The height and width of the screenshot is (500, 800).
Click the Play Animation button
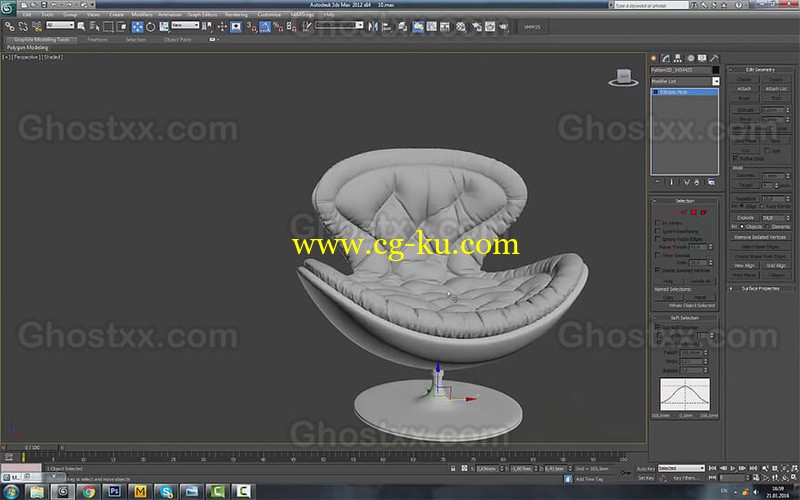[733, 468]
